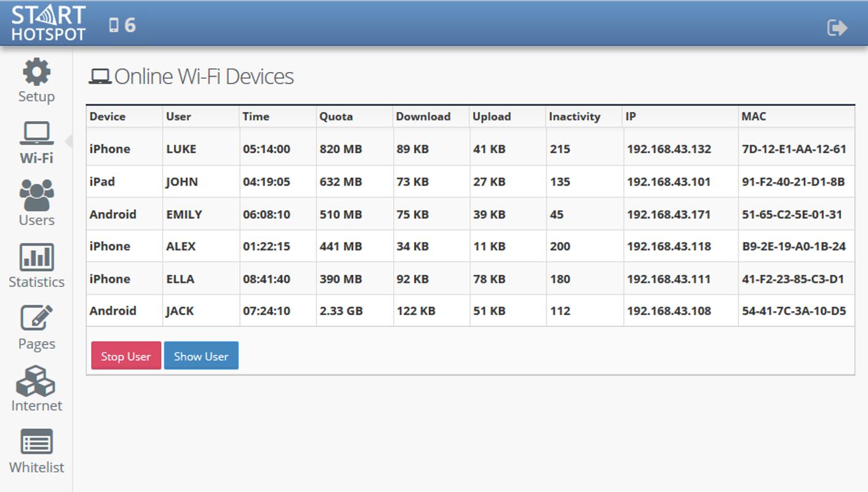Image resolution: width=868 pixels, height=492 pixels.
Task: Open the Whitelist list icon
Action: point(36,442)
